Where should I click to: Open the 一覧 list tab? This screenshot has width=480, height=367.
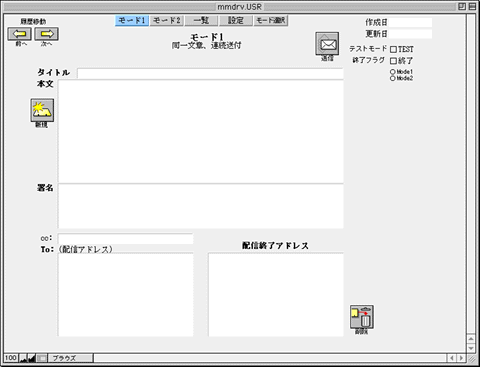coord(201,21)
